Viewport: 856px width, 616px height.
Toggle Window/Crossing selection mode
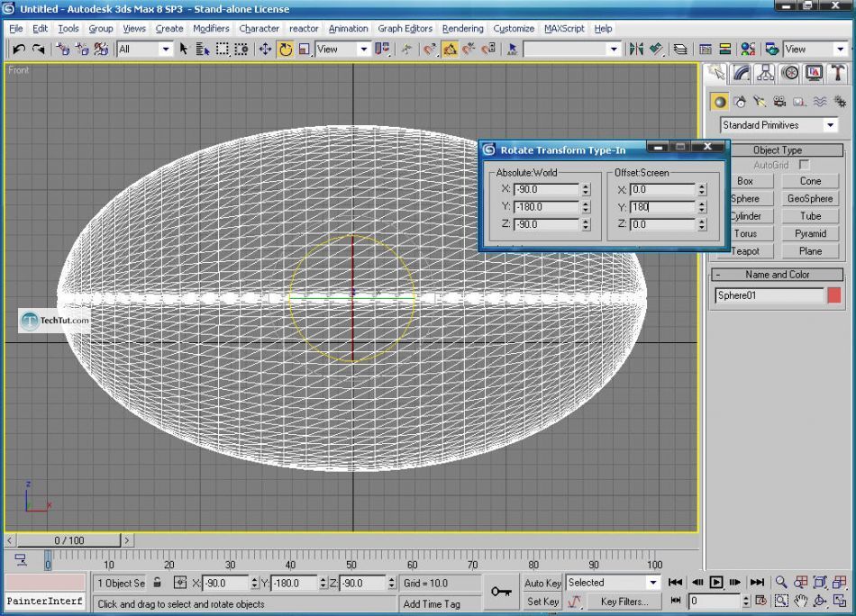(241, 50)
